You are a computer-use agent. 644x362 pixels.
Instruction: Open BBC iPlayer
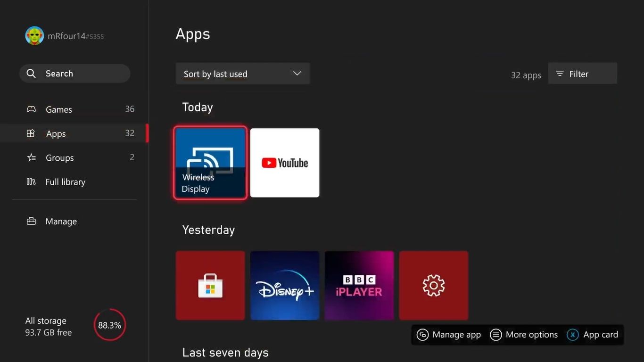pyautogui.click(x=359, y=285)
